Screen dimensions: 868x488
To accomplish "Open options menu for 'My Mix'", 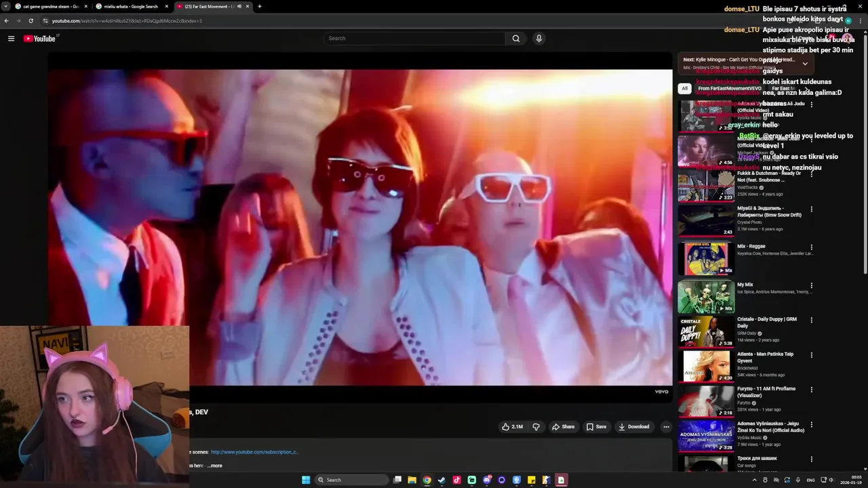I will [x=812, y=285].
